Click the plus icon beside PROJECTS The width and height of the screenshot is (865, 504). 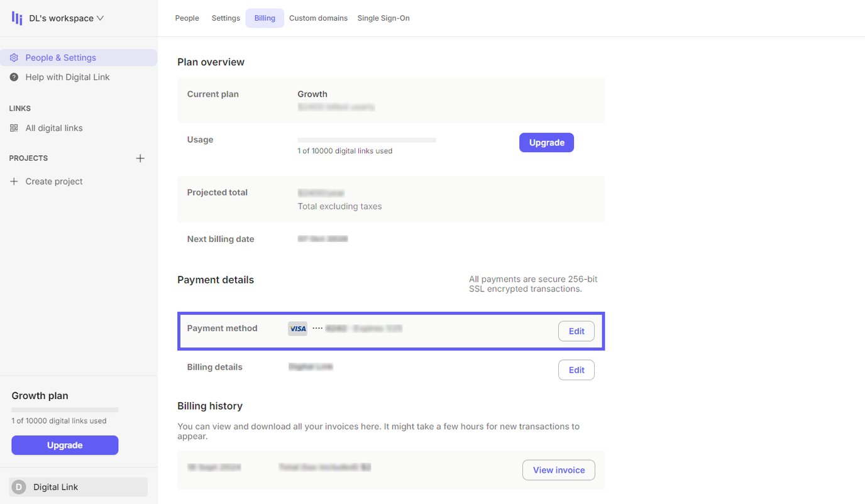coord(140,158)
